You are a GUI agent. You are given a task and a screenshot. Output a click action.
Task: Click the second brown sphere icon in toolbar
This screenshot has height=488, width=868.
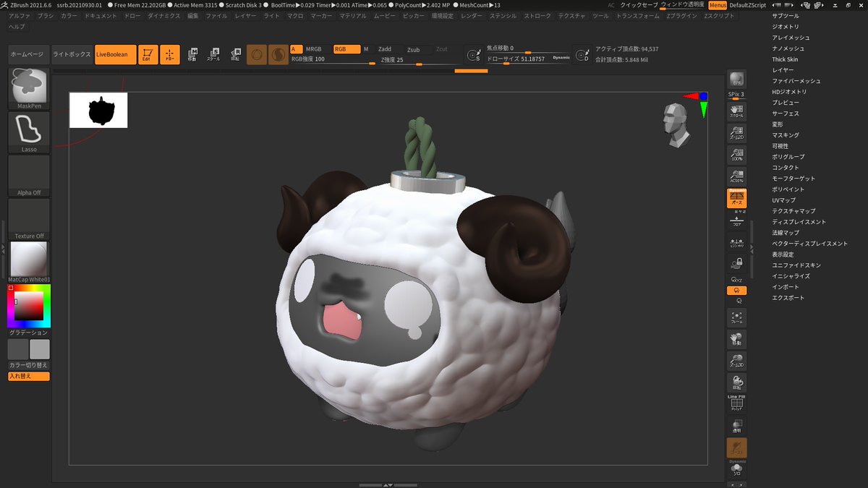[278, 54]
